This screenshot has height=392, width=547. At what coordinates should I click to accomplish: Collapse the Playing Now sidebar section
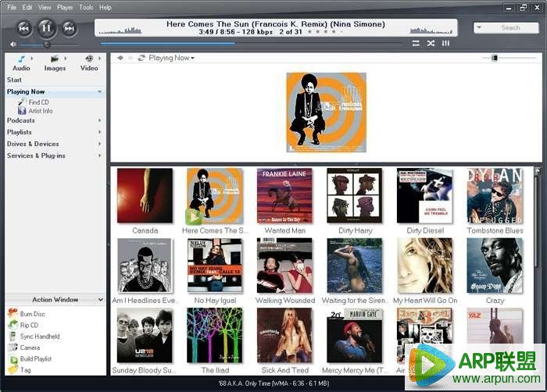[x=99, y=91]
